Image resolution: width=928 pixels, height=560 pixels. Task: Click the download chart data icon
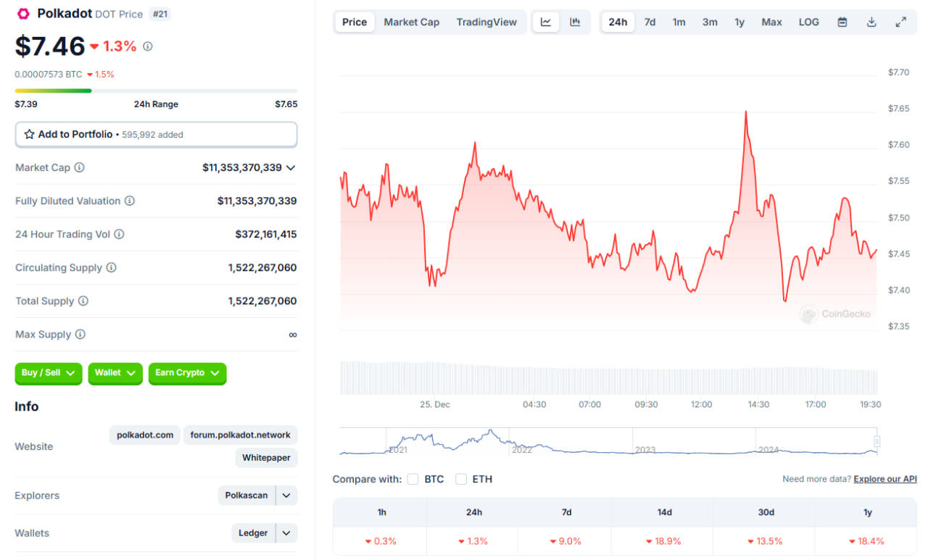click(x=871, y=22)
